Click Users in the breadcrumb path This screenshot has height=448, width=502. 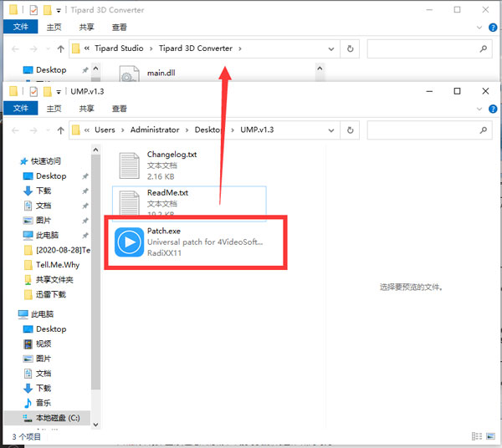[x=105, y=130]
